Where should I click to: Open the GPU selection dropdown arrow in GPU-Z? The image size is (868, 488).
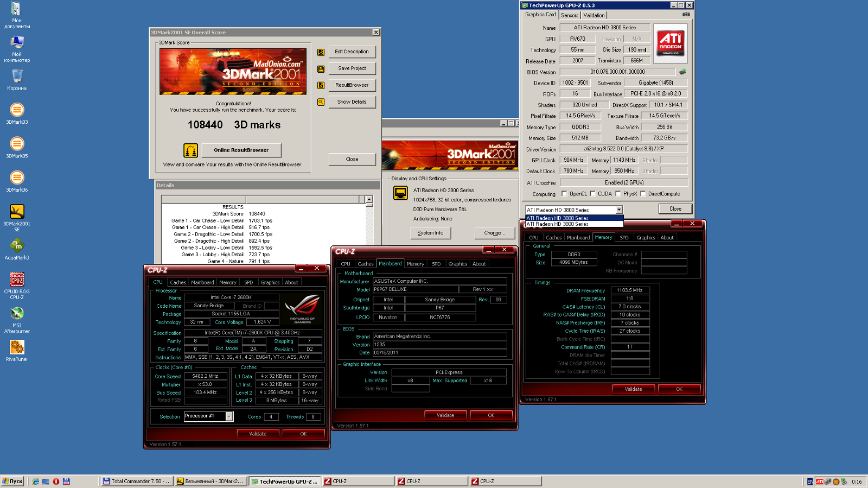619,210
